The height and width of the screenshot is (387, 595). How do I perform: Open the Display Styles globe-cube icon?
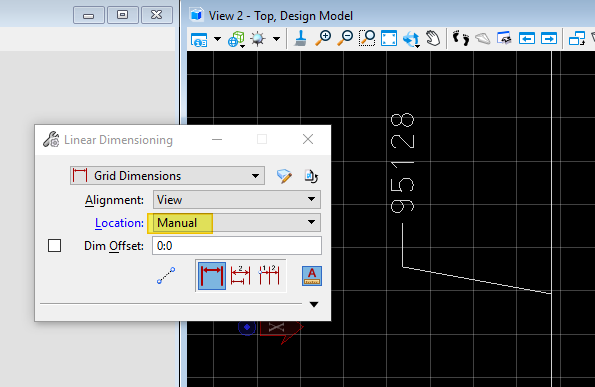[x=236, y=39]
